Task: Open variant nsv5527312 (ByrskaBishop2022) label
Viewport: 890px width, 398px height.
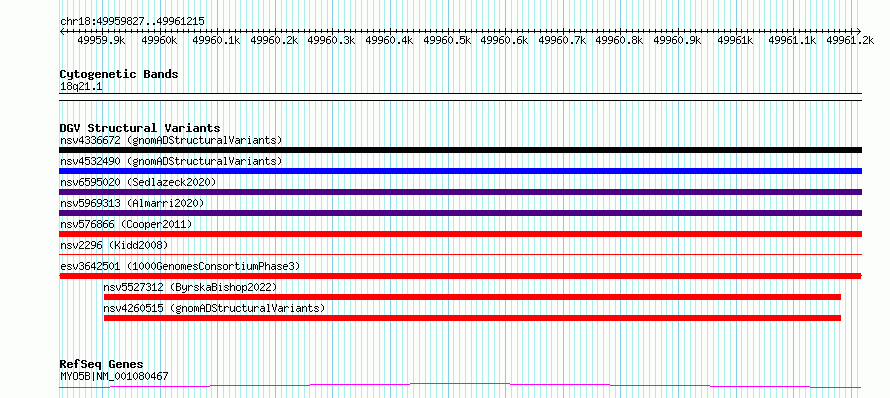Action: pos(190,287)
